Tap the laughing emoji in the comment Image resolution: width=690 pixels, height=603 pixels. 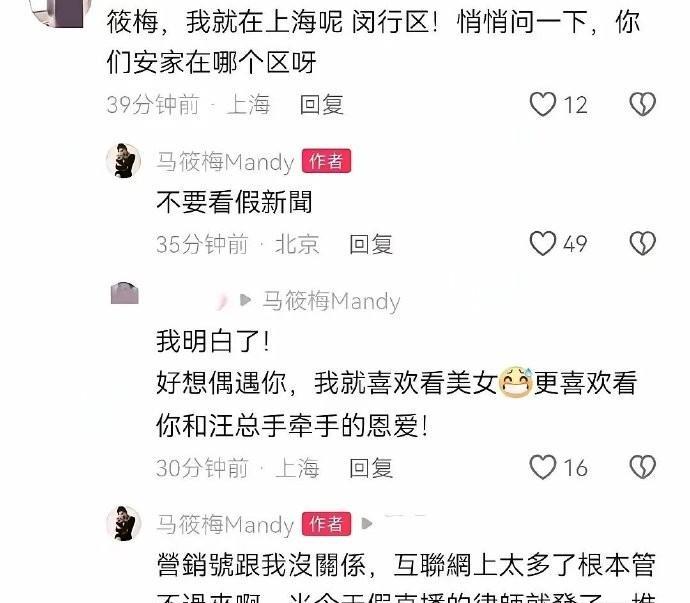click(x=515, y=382)
